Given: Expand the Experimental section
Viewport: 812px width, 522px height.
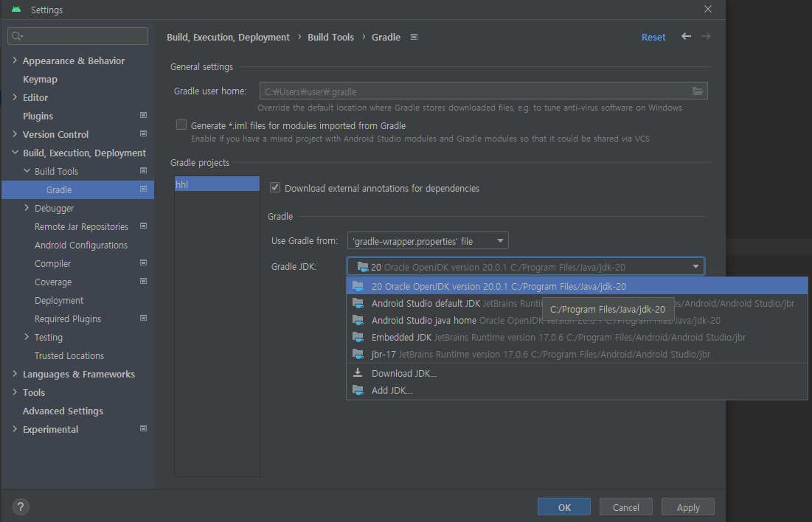Looking at the screenshot, I should click(x=15, y=429).
